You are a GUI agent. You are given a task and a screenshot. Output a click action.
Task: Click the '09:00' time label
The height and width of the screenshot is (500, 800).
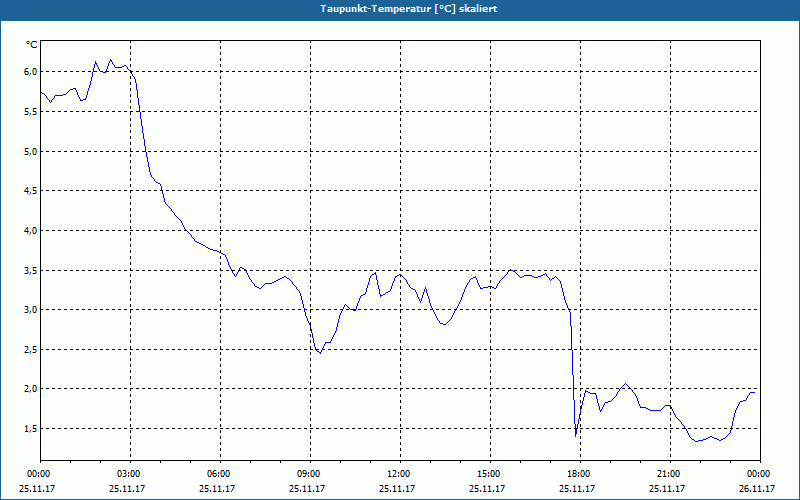tap(308, 474)
